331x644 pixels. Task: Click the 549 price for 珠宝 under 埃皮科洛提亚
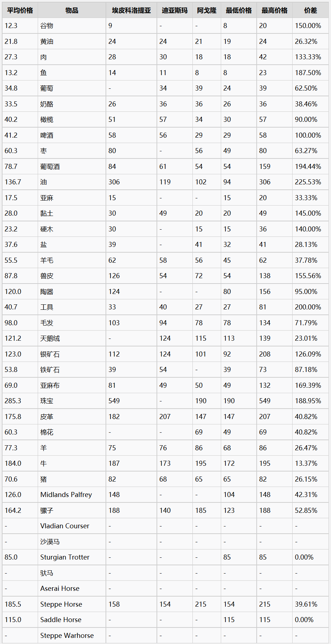point(131,401)
